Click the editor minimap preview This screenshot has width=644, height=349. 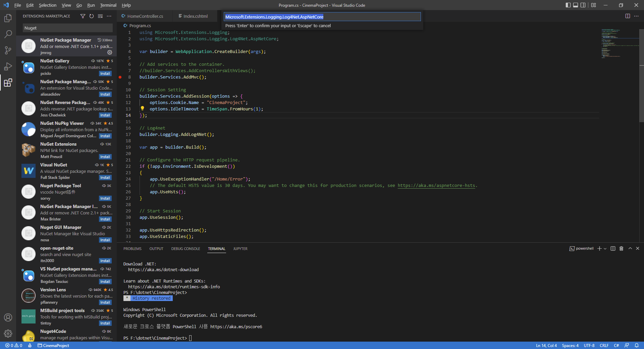coord(620,44)
